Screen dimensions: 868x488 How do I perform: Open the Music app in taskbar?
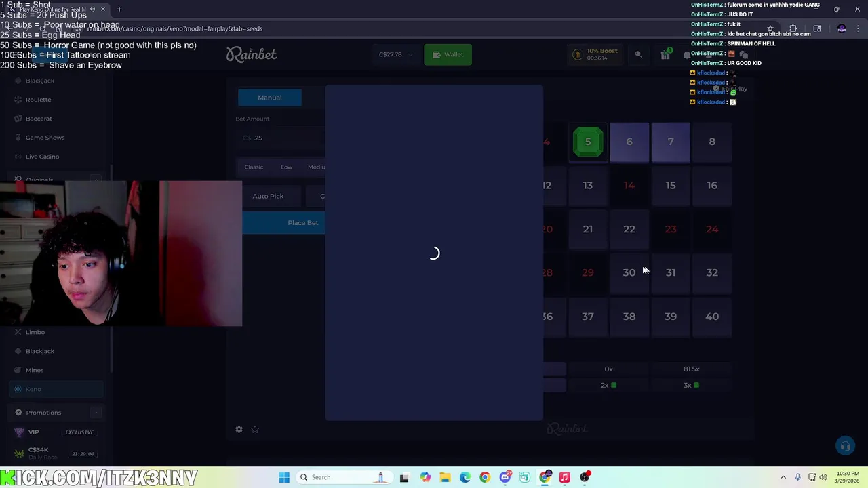pos(564,477)
